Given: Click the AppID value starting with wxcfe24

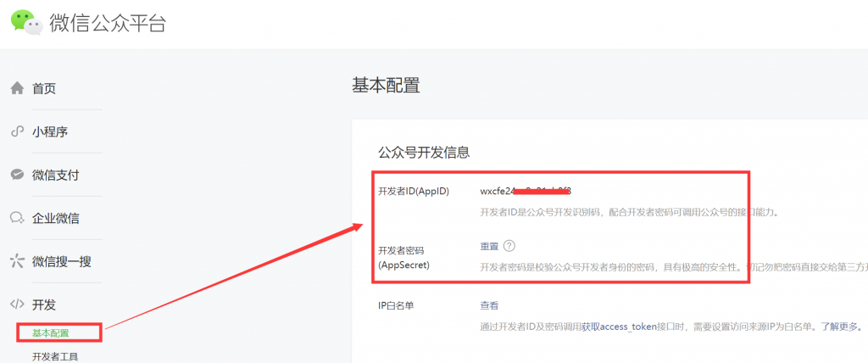Looking at the screenshot, I should [526, 191].
